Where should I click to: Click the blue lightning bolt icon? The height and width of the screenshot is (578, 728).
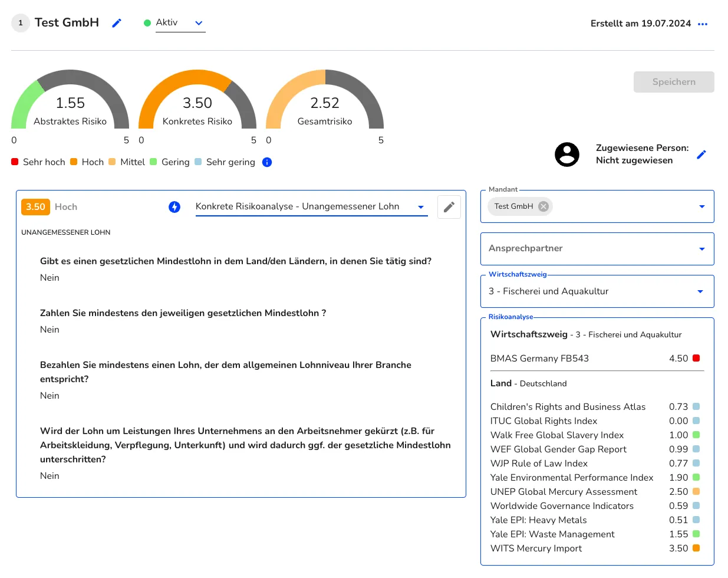[174, 207]
